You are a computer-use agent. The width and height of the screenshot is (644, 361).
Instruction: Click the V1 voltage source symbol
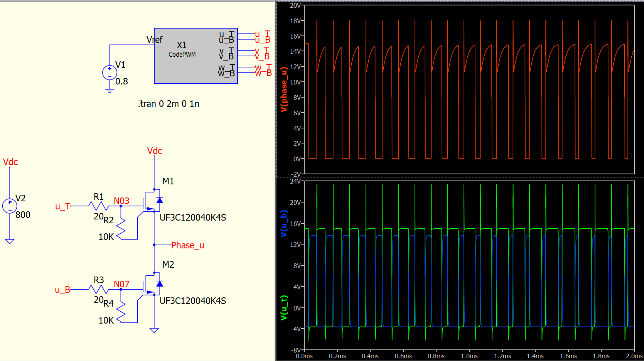coord(110,73)
